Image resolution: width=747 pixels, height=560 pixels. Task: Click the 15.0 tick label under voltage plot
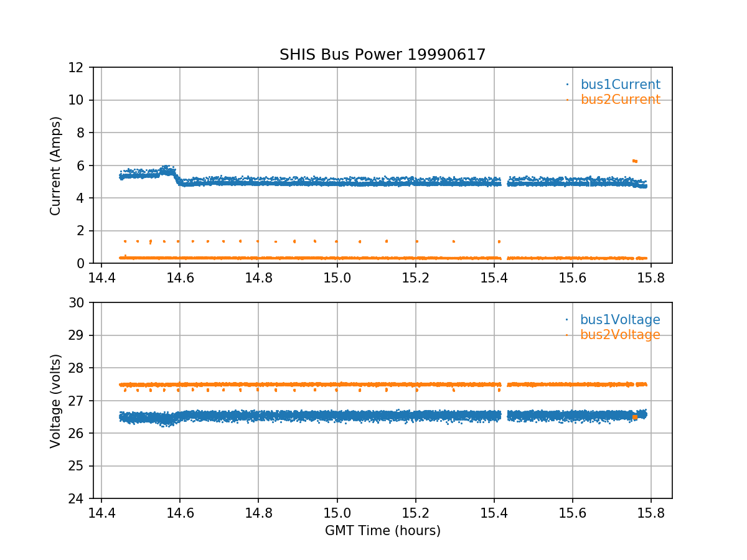(337, 513)
